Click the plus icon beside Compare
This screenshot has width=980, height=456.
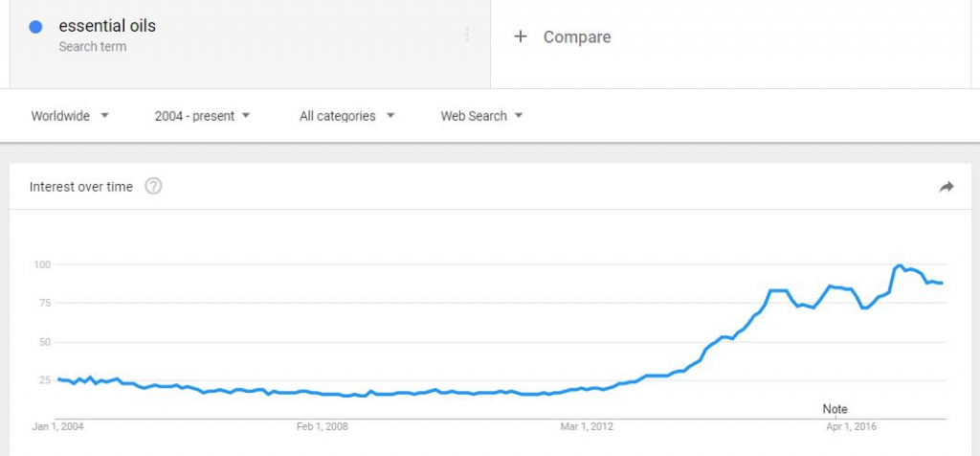pos(521,36)
